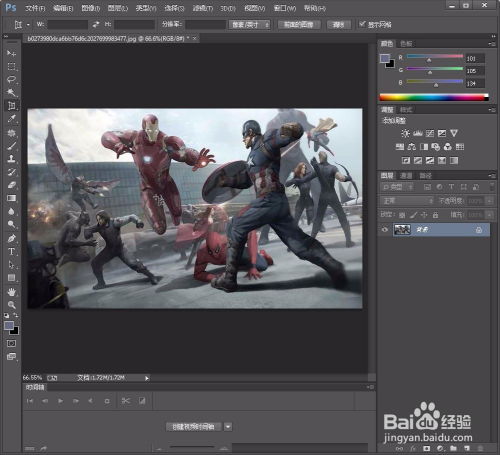500x455 pixels.
Task: Toggle lock image pixels brush icon
Action: coord(413,215)
